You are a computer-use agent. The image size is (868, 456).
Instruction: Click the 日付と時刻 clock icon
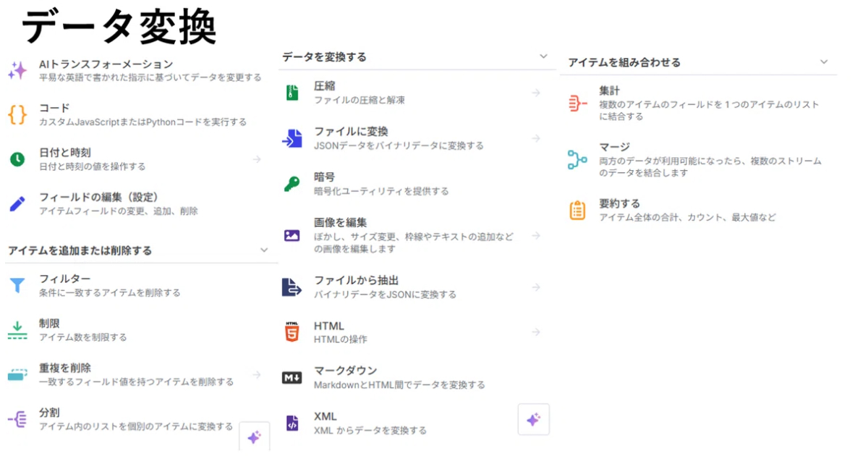(x=17, y=159)
